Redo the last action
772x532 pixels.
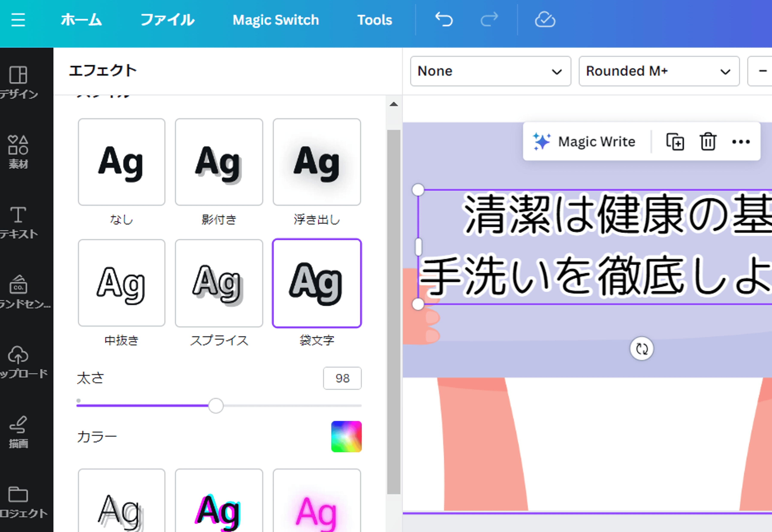click(x=489, y=19)
